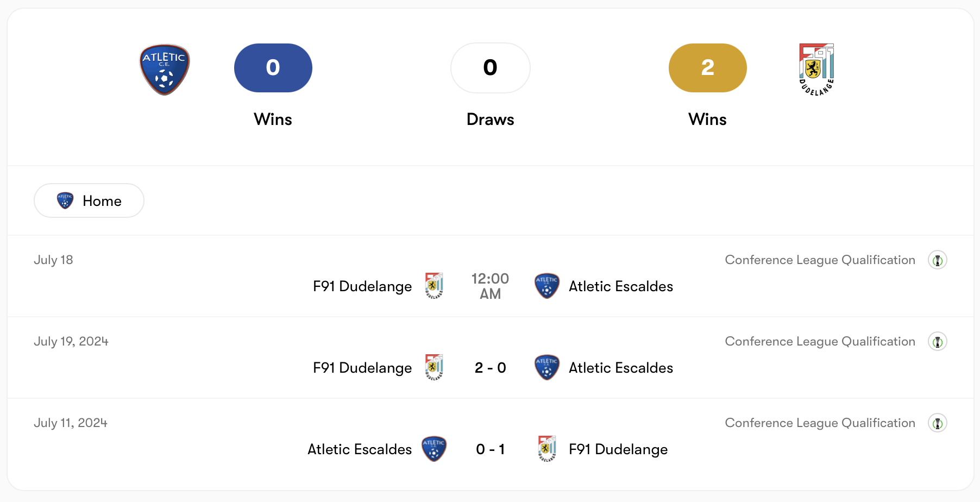The width and height of the screenshot is (980, 502).
Task: Click Atletic Escaldes logo in July 18 fixture
Action: click(x=547, y=286)
